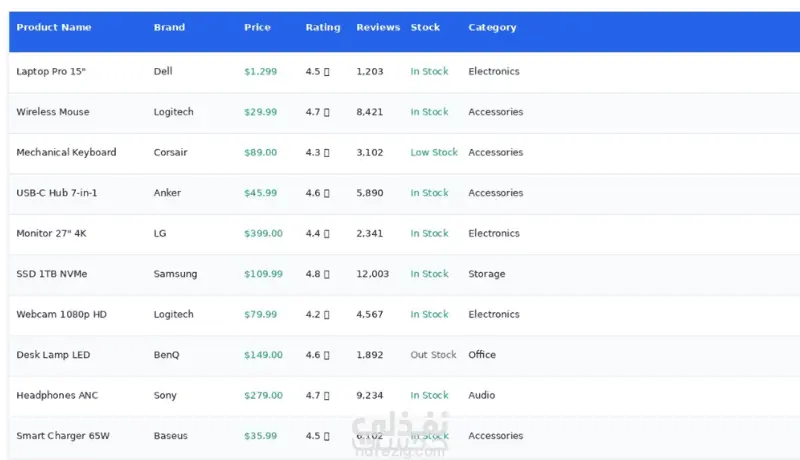This screenshot has width=800, height=460.
Task: Click the Storage category cell
Action: click(487, 274)
